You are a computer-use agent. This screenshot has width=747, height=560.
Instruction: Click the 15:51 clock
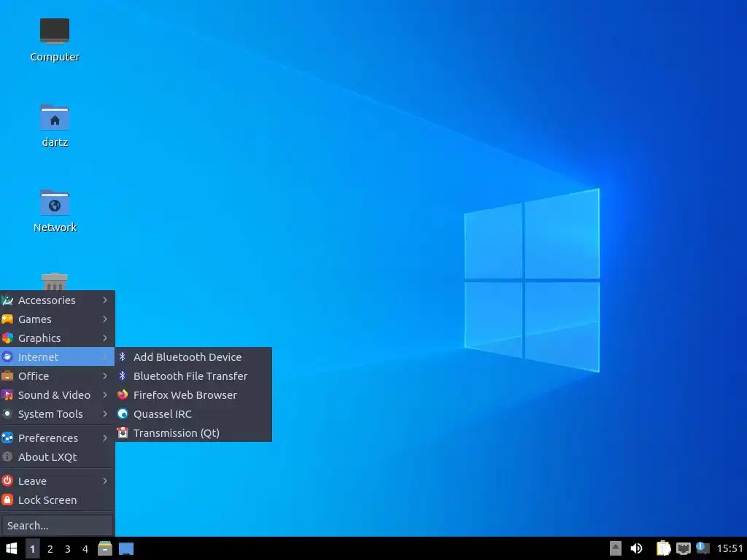click(x=729, y=548)
